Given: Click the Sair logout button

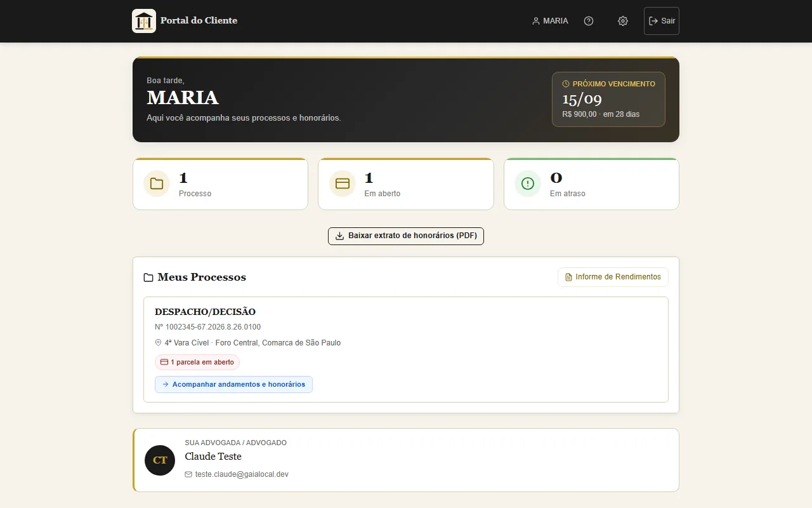Looking at the screenshot, I should pos(662,21).
